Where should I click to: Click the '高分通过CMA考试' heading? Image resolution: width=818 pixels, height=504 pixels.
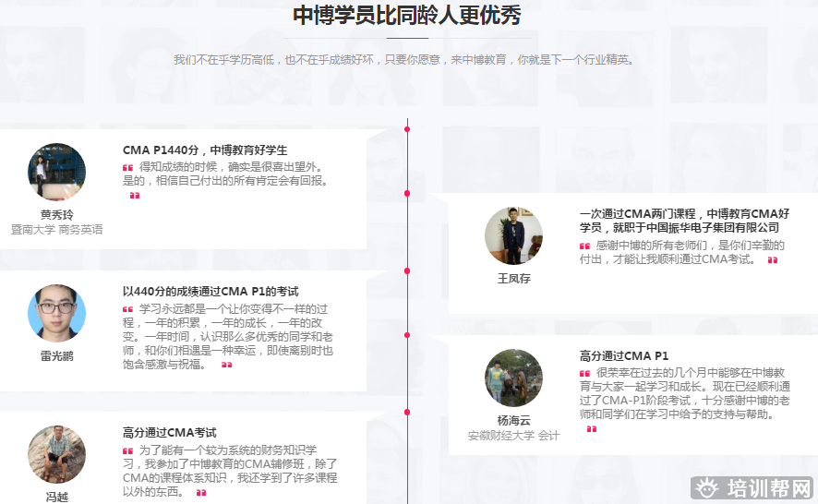[169, 432]
